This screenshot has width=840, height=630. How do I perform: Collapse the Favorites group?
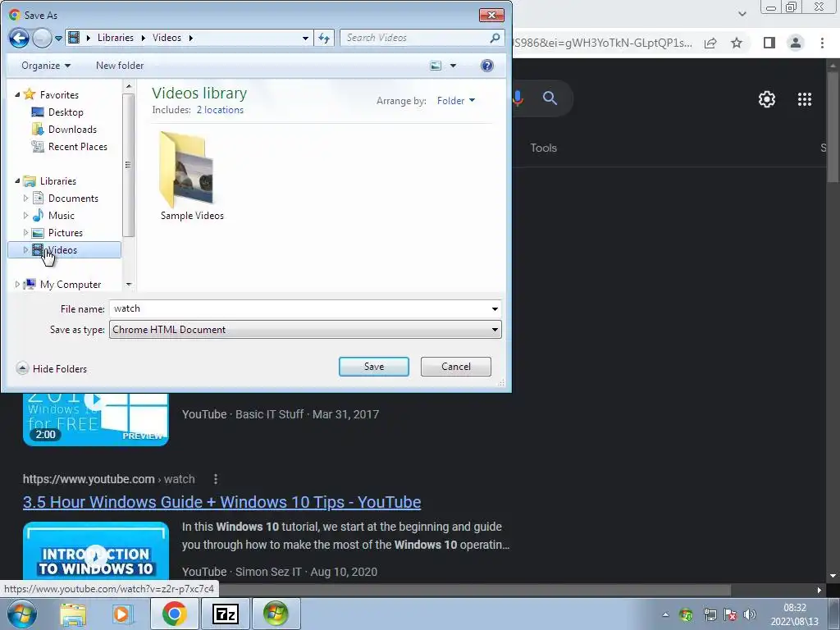(17, 95)
